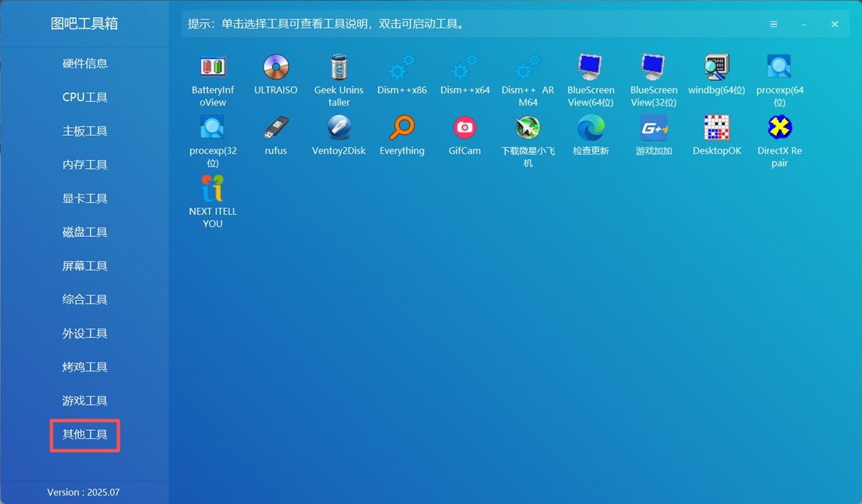Click the ULTRAISO disc icon
The width and height of the screenshot is (862, 504).
[276, 67]
